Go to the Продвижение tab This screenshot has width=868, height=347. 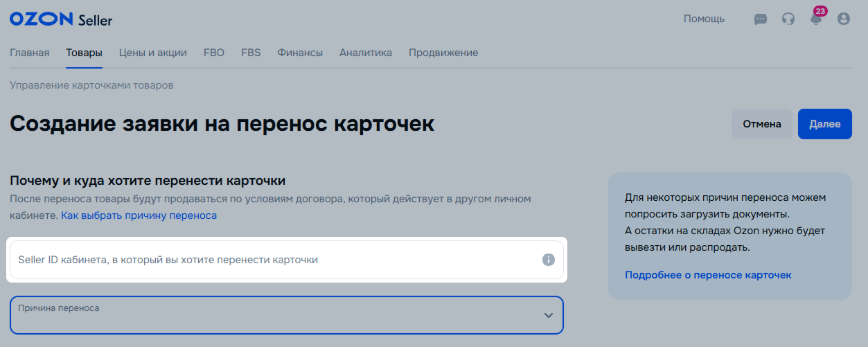point(443,53)
